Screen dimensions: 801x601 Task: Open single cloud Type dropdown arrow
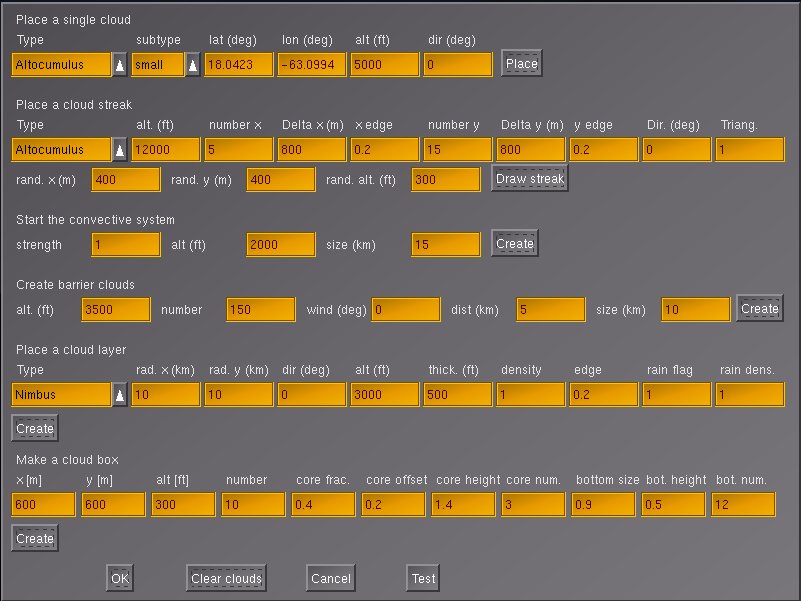tap(120, 64)
